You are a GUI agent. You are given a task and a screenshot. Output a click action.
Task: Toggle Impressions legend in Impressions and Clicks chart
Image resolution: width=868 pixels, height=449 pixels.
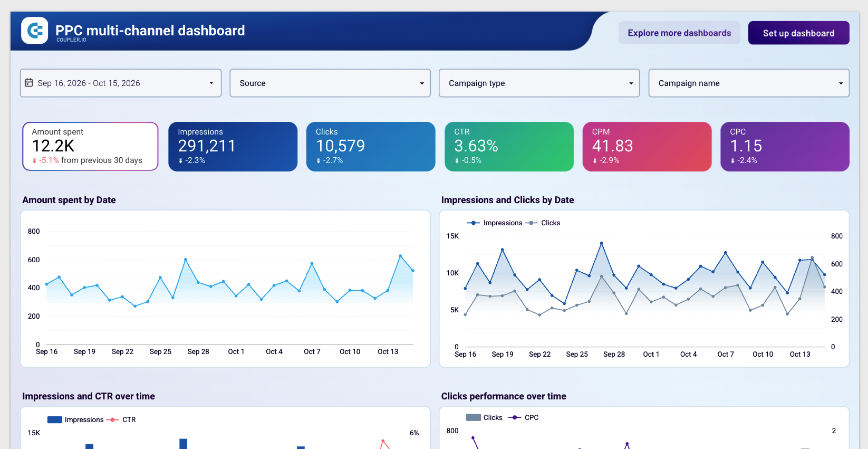pos(495,223)
